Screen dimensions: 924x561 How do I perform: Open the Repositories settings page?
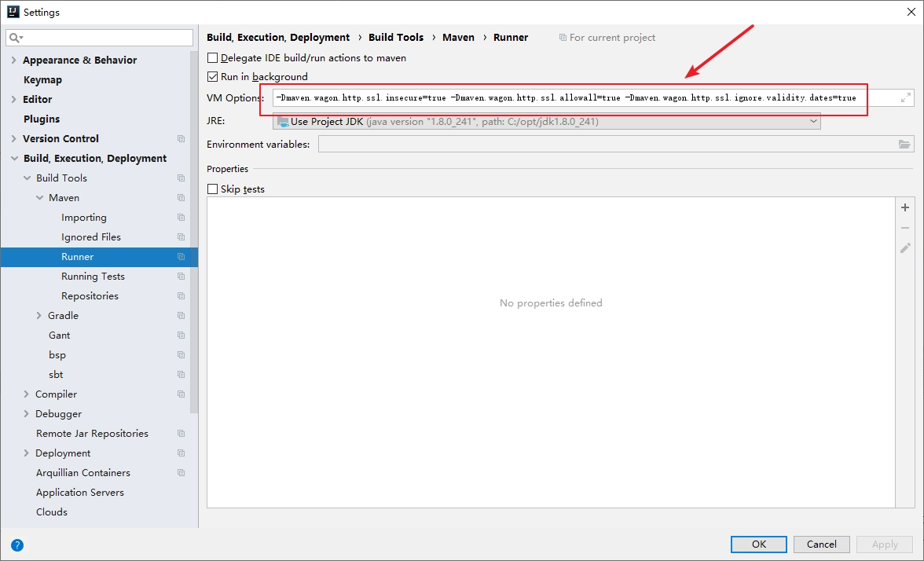click(90, 295)
